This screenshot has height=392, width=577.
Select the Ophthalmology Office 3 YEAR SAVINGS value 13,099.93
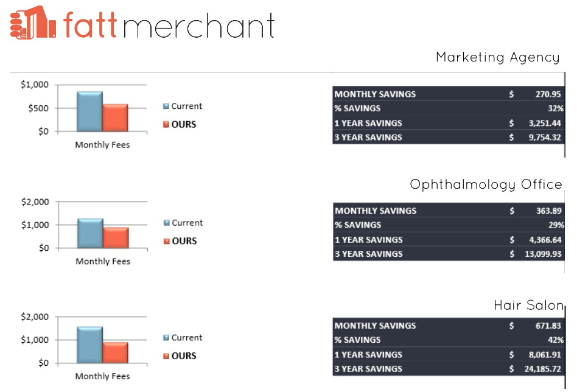click(542, 254)
